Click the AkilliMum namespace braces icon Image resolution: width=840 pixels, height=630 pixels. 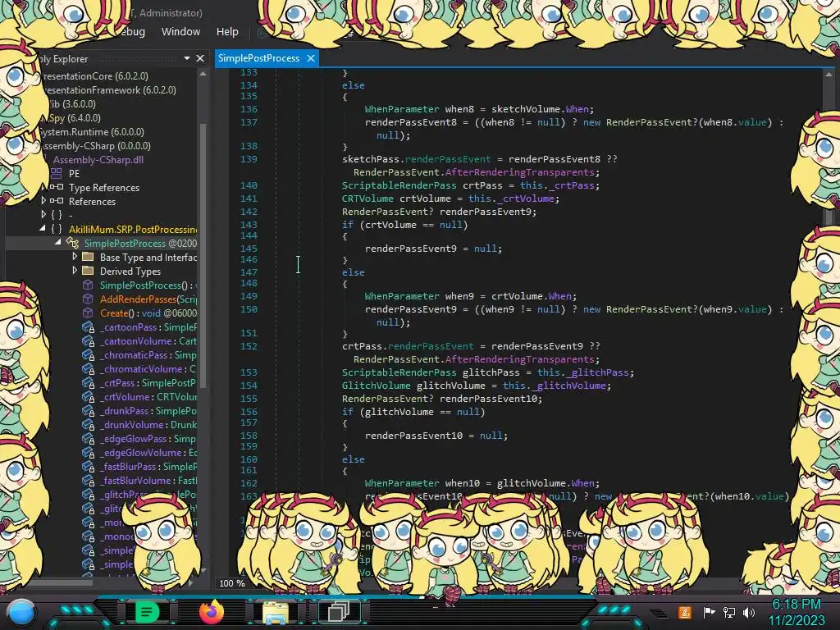pyautogui.click(x=57, y=229)
